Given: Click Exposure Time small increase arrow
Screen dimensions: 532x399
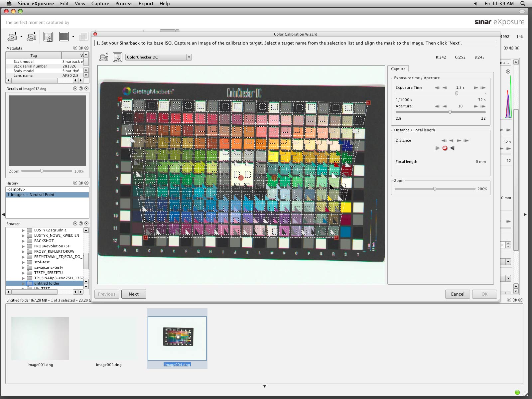Looking at the screenshot, I should [476, 87].
